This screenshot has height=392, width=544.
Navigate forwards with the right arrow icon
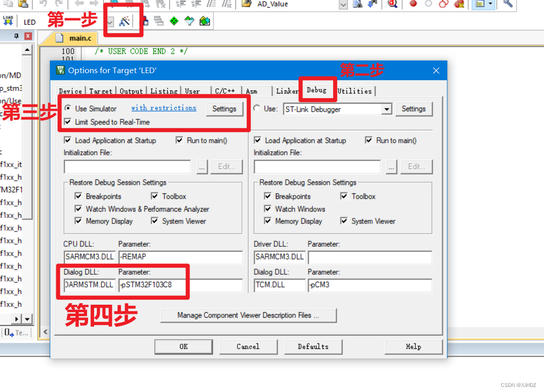[x=94, y=4]
